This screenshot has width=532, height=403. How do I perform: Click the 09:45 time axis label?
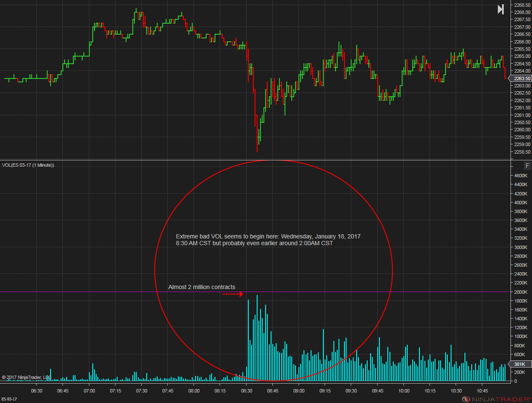tap(378, 391)
